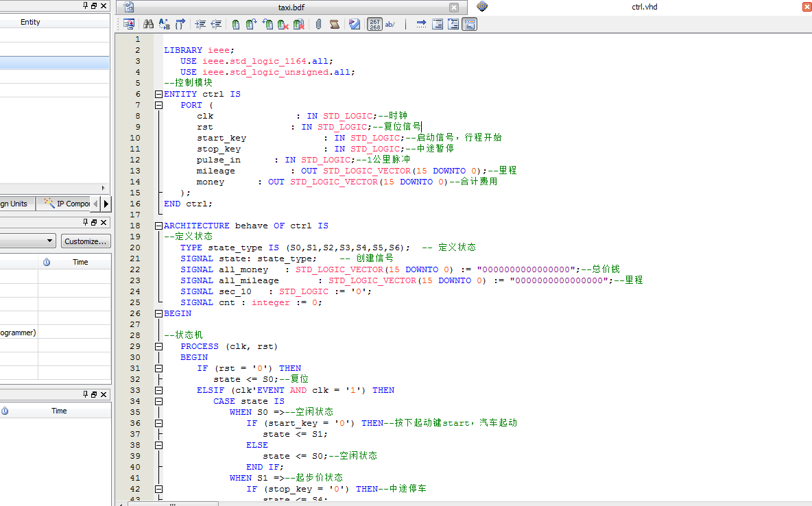Click the increase indent icon

(200, 24)
